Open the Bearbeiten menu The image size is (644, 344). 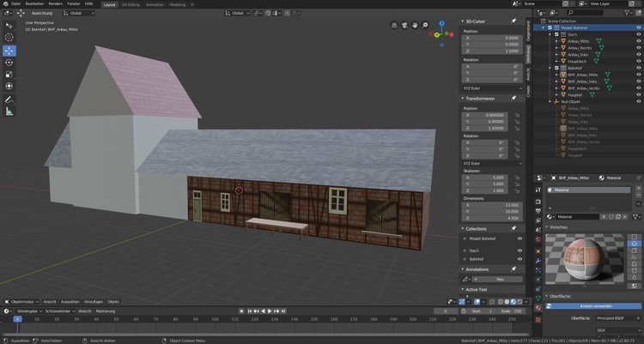click(x=34, y=4)
